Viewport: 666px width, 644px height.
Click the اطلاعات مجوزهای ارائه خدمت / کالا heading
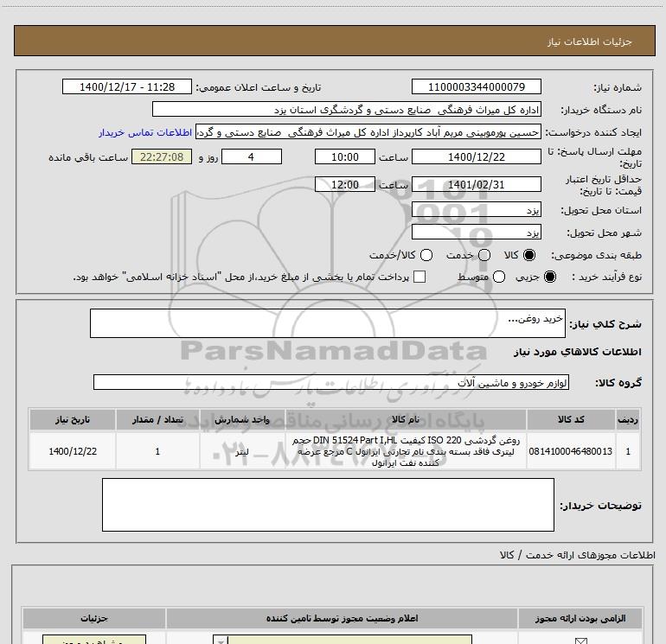click(x=577, y=555)
